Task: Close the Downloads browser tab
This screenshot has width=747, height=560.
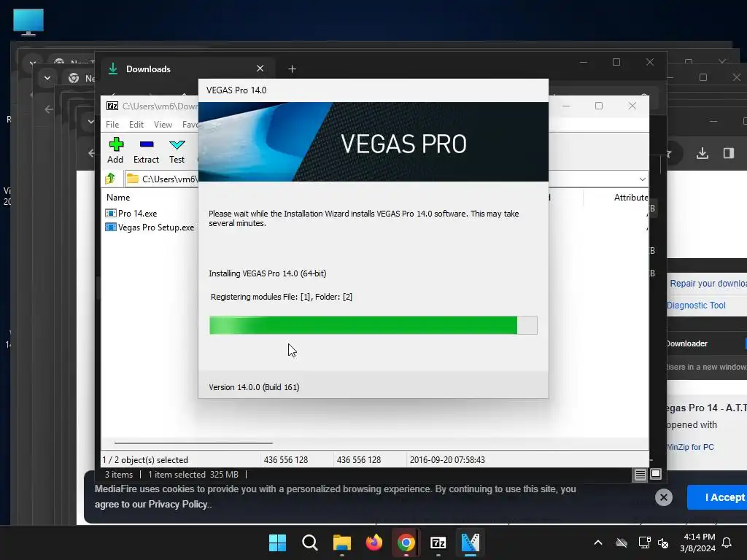Action: pyautogui.click(x=260, y=69)
